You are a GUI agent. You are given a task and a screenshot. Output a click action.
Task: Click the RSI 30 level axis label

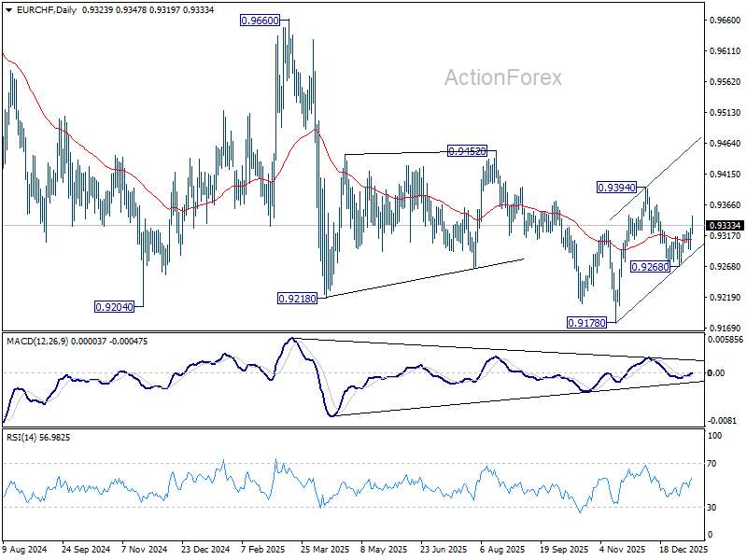(x=712, y=508)
